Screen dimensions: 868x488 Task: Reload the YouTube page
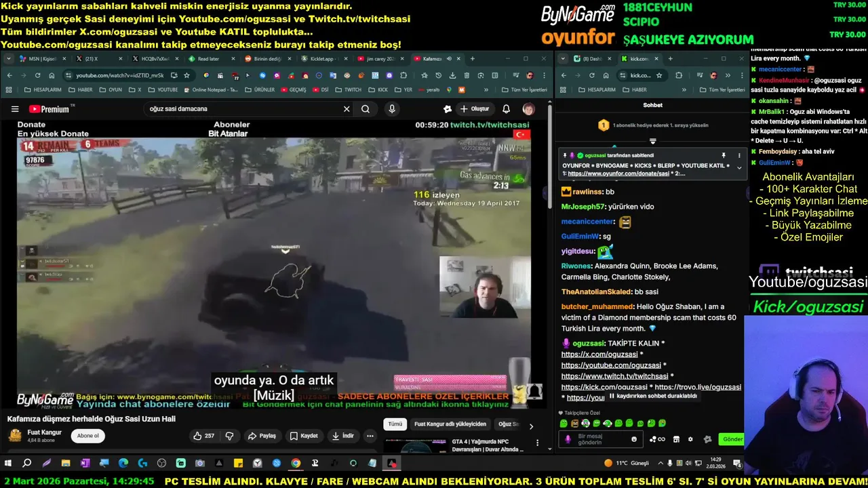37,75
